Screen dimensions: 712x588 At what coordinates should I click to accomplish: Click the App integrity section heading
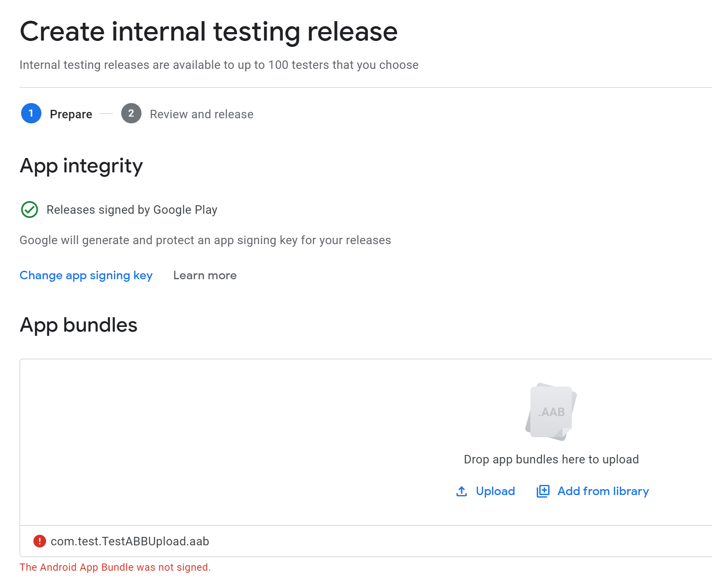pos(81,166)
